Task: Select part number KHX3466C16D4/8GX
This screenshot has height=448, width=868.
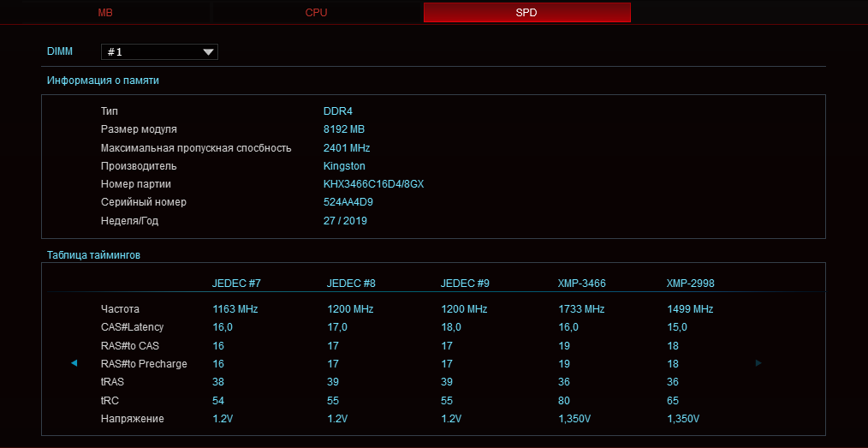Action: point(374,184)
